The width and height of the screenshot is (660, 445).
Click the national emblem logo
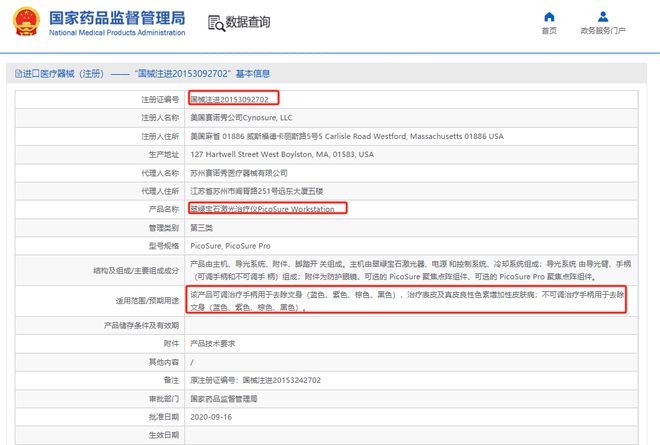click(x=26, y=21)
